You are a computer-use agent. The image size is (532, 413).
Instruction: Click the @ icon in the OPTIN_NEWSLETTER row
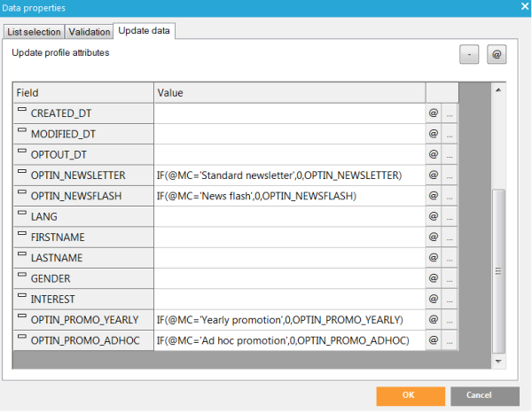pyautogui.click(x=434, y=175)
